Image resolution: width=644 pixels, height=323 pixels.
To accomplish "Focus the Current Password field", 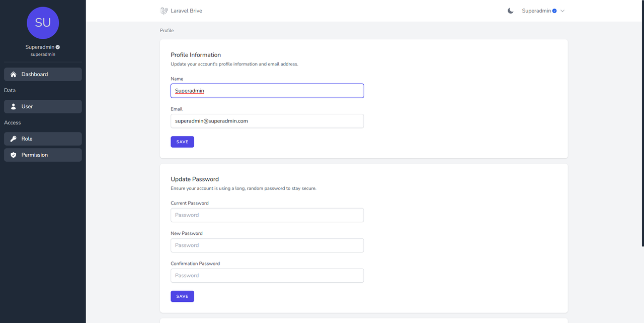I will click(x=267, y=215).
